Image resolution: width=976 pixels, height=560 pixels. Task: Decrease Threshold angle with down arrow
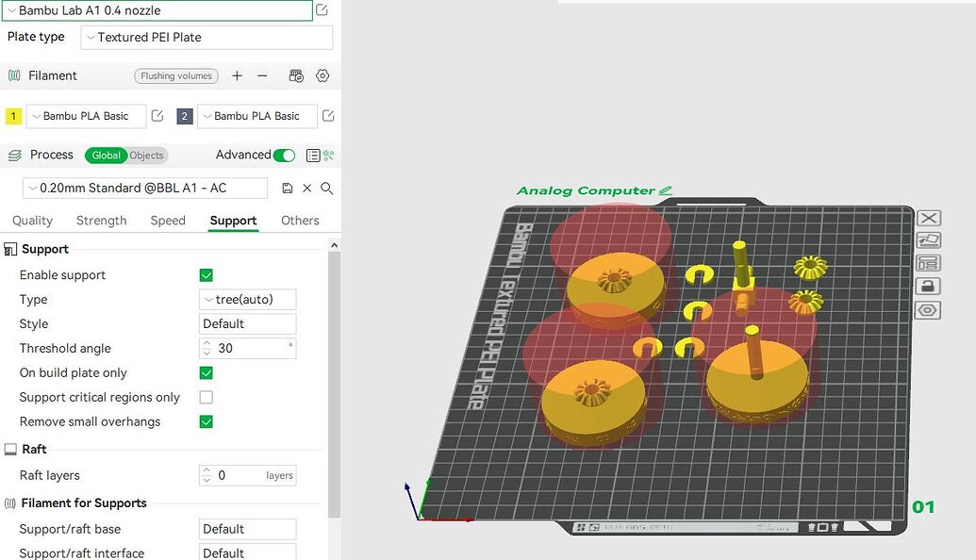207,353
